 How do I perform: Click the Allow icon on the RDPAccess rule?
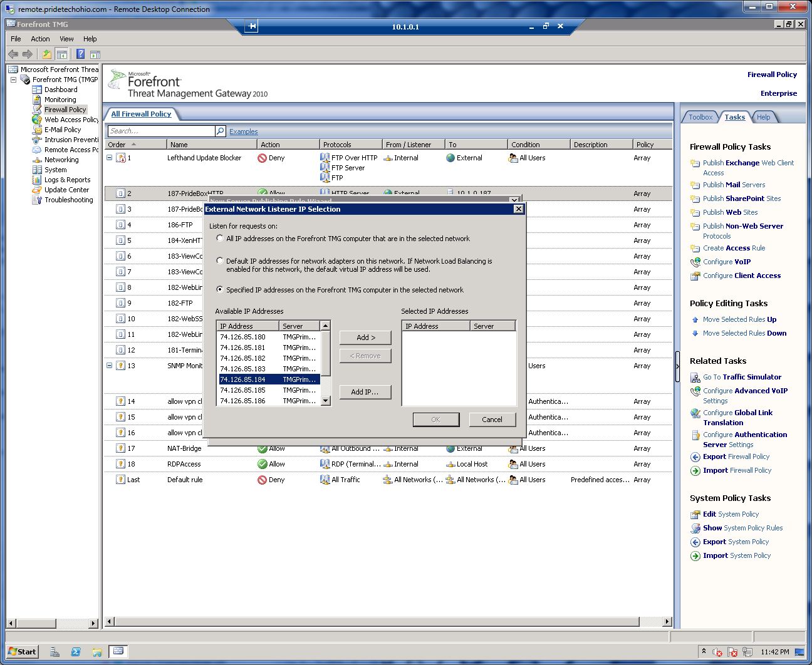263,464
